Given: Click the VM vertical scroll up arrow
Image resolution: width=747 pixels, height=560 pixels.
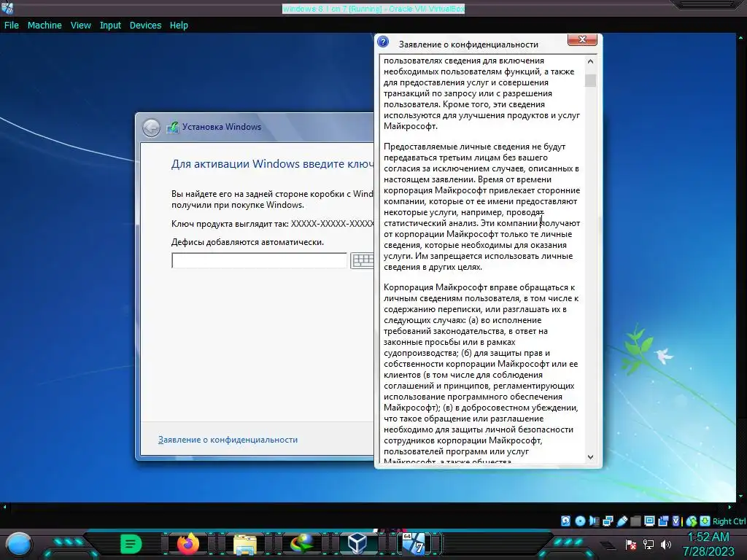Looking at the screenshot, I should [741, 36].
